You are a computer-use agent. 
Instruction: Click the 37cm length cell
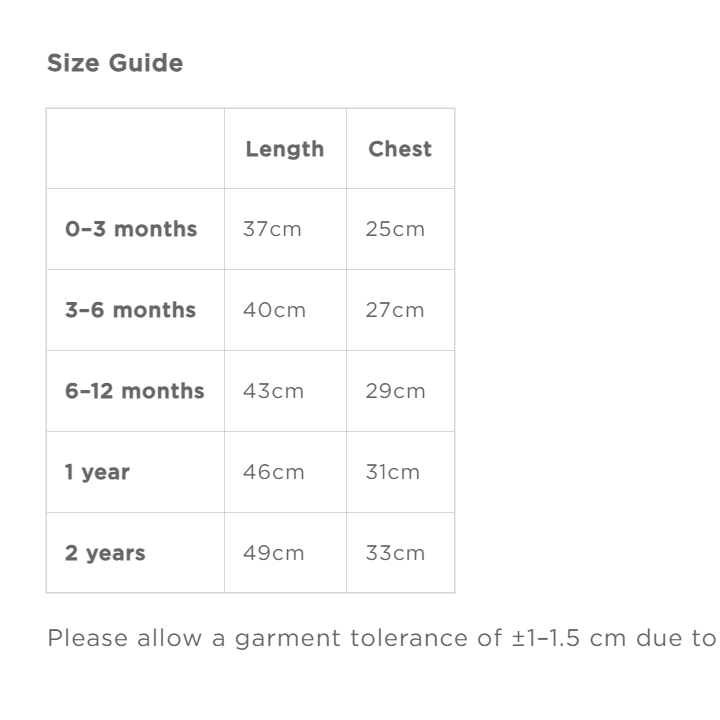tap(272, 229)
